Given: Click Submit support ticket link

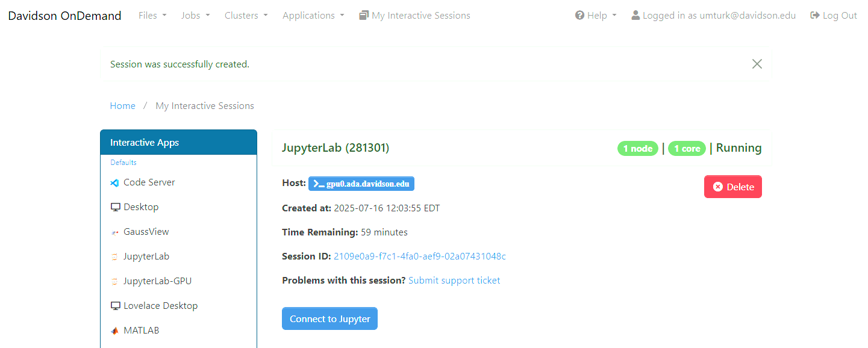Looking at the screenshot, I should click(454, 281).
